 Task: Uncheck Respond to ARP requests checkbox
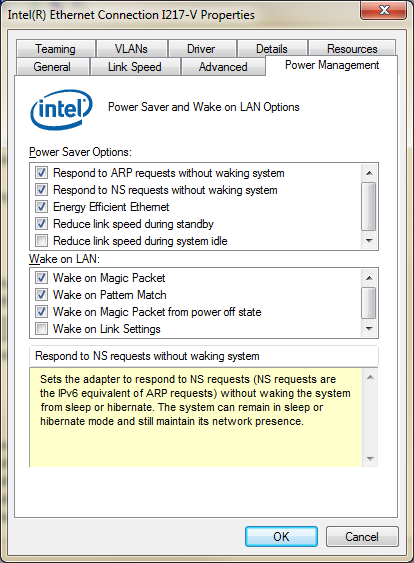tap(41, 173)
